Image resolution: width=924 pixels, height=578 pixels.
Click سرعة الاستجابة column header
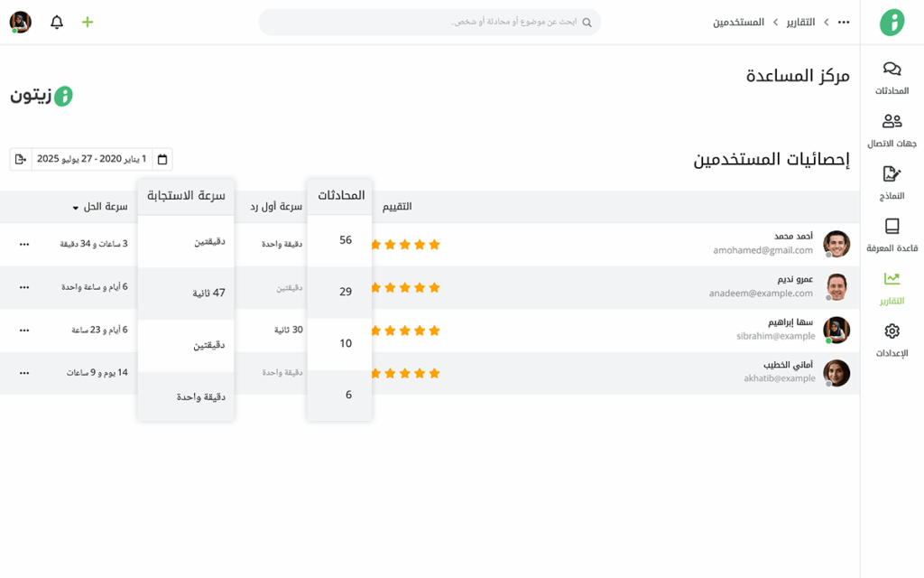[186, 195]
